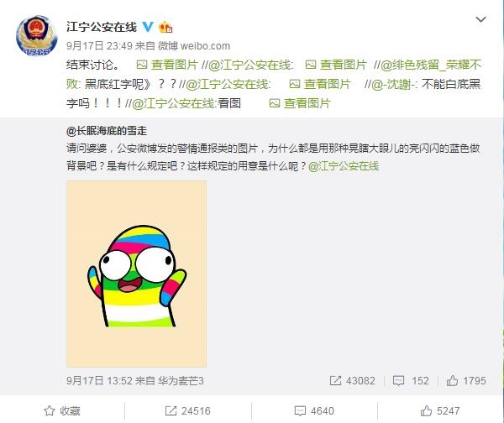
Task: Click the 9月17日 23:49 post timestamp
Action: [x=99, y=46]
